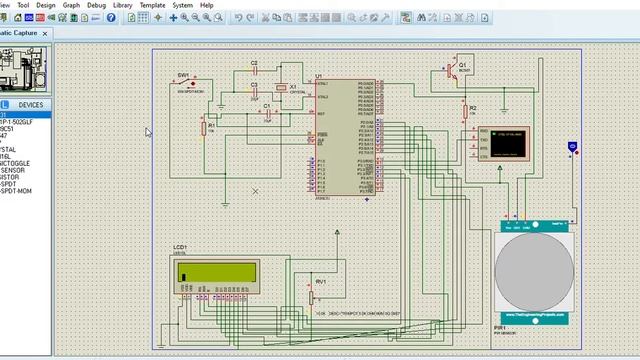The image size is (640, 360).
Task: Click the Make Device icon
Action: [363, 18]
